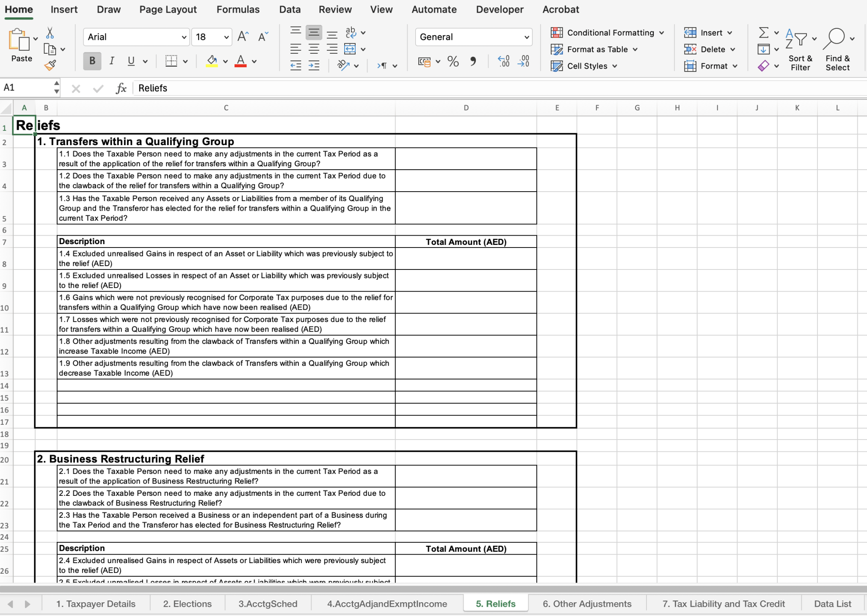Toggle Merge & Center for selected cells
The height and width of the screenshot is (616, 867).
pos(350,49)
